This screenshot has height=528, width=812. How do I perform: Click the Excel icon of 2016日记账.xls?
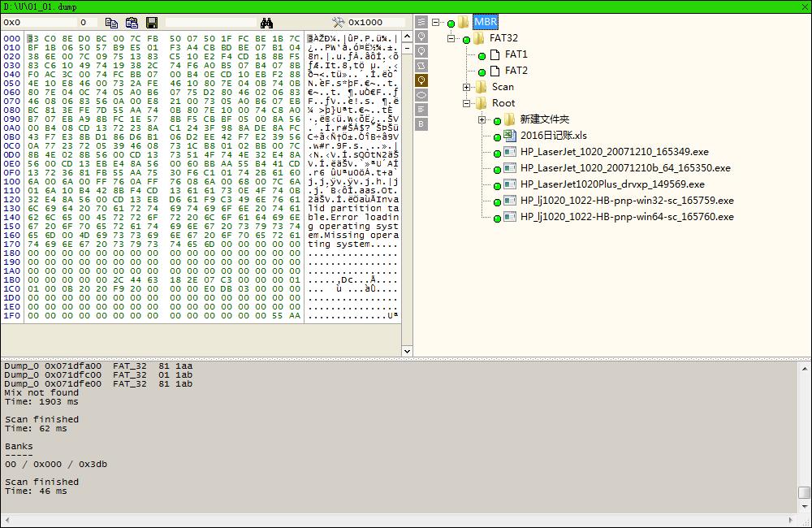click(510, 136)
